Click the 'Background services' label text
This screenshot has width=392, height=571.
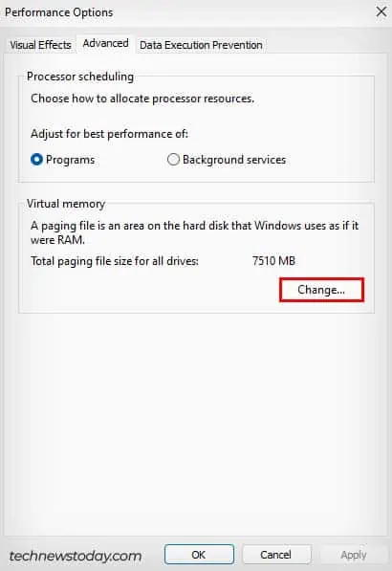pyautogui.click(x=234, y=160)
